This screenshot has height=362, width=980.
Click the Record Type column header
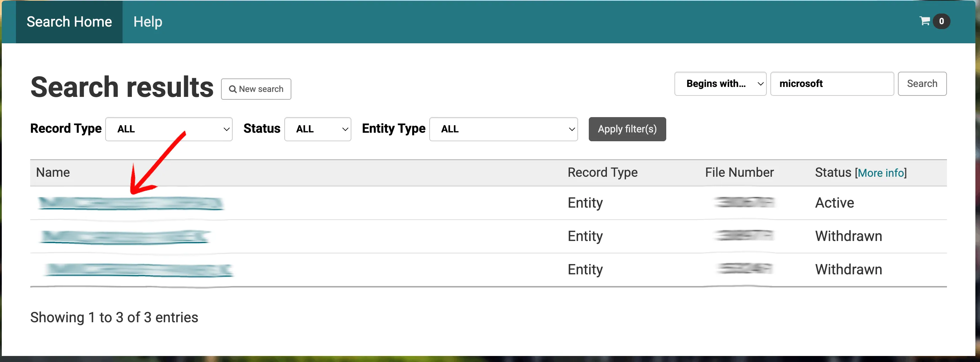pos(602,172)
